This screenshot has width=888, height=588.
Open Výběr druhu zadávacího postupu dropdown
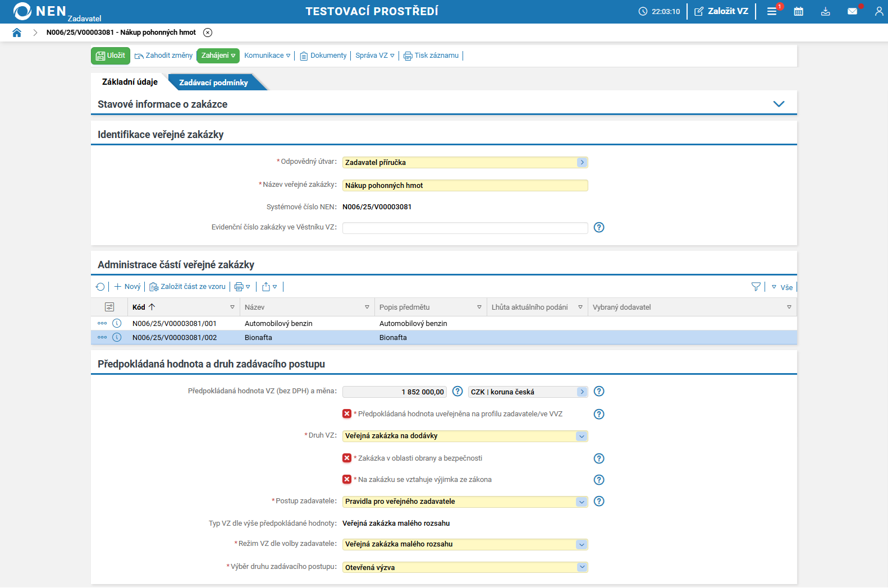582,567
